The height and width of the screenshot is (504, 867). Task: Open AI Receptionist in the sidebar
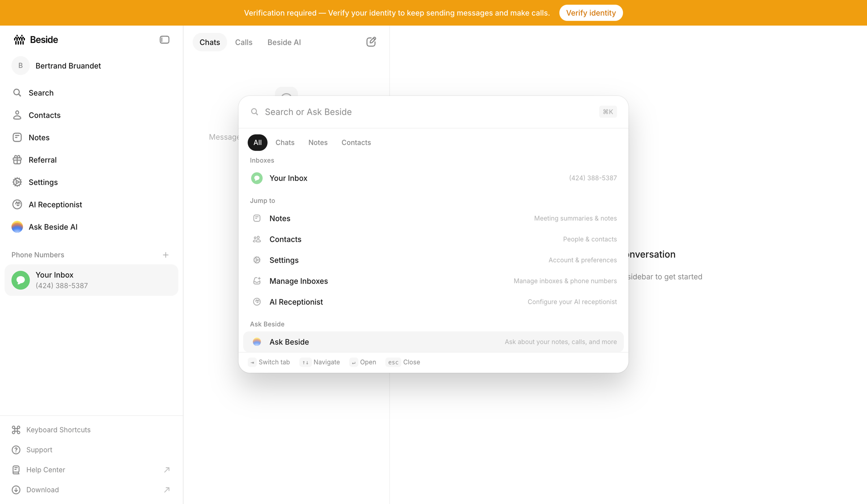(x=91, y=205)
